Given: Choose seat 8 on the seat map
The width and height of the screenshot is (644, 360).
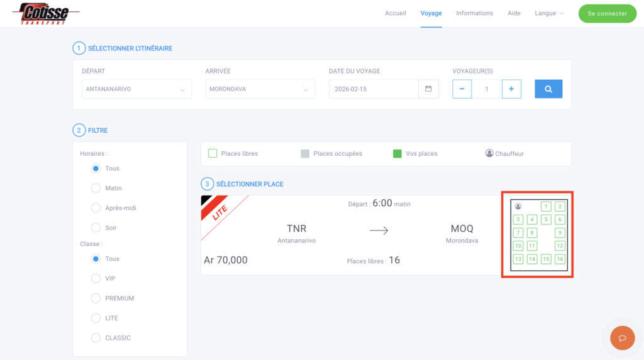Looking at the screenshot, I should coord(532,233).
